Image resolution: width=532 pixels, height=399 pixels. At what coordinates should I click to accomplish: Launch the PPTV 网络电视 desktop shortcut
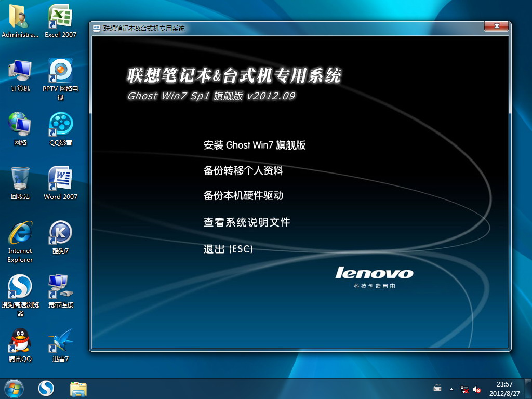[60, 79]
